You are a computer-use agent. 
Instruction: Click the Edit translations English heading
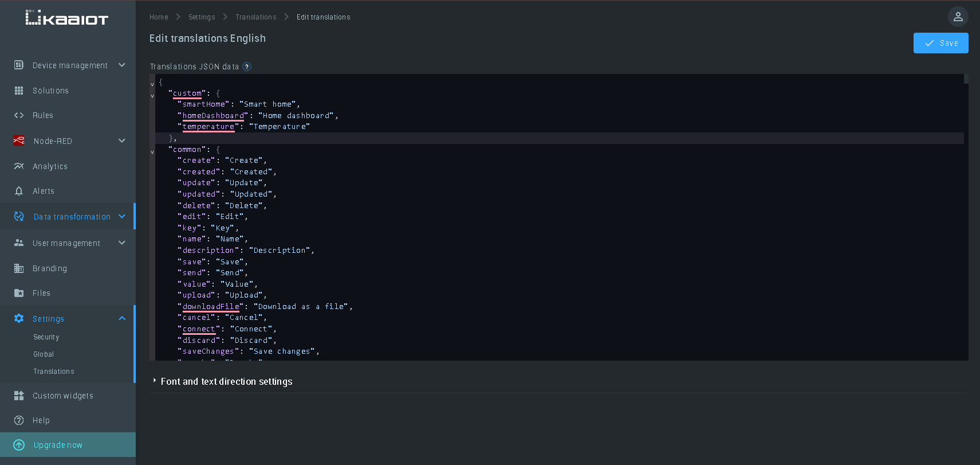[x=207, y=38]
